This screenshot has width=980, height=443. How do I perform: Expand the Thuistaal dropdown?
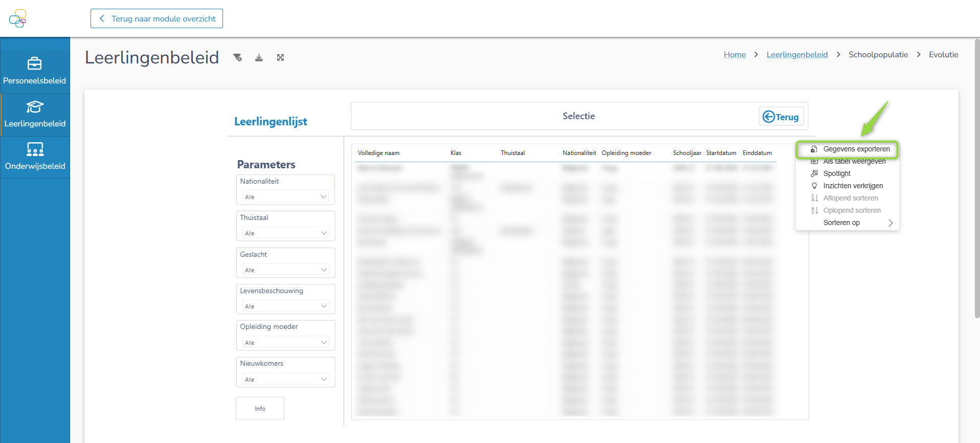[285, 233]
